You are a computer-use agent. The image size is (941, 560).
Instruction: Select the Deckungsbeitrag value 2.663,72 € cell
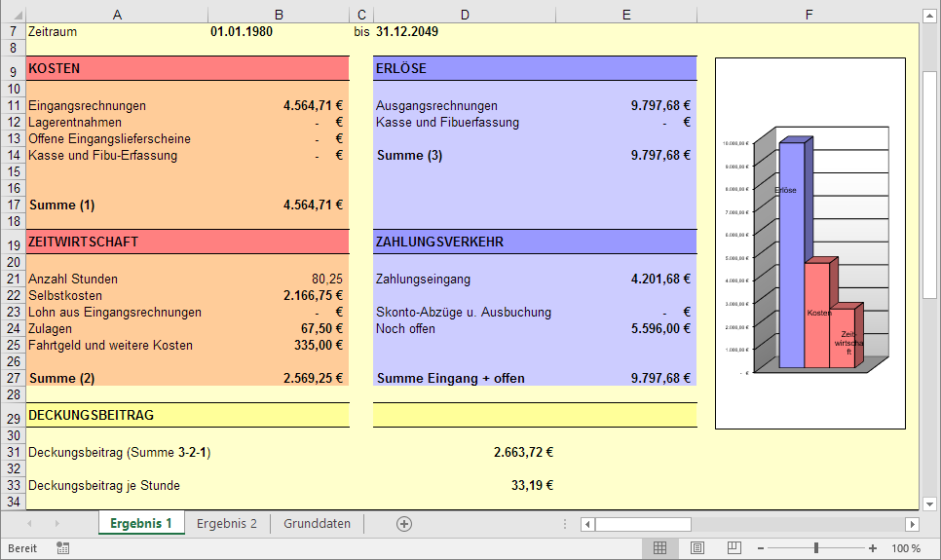click(466, 452)
